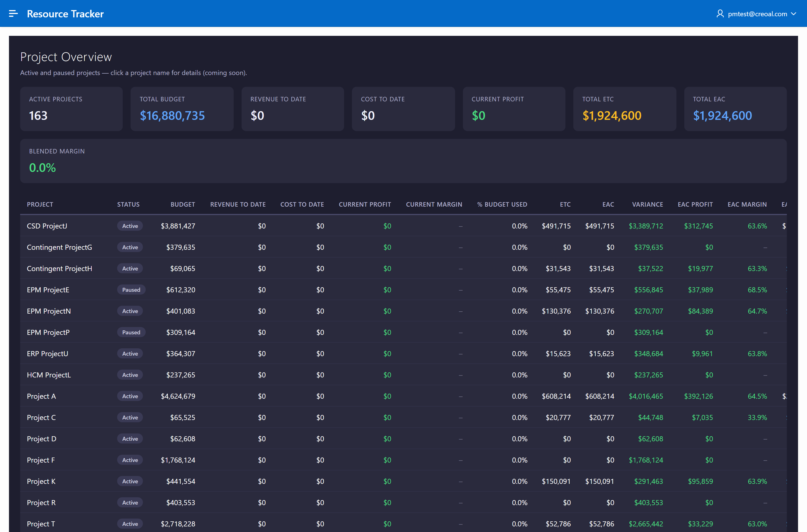This screenshot has width=807, height=532.
Task: Click the Total Budget value $16,880,735
Action: point(172,116)
